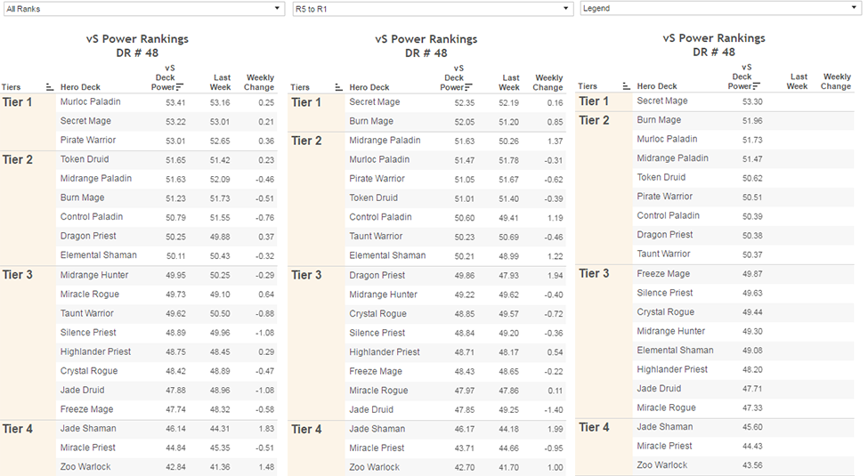
Task: Select Tier 1 label in All Ranks table
Action: coord(17,101)
